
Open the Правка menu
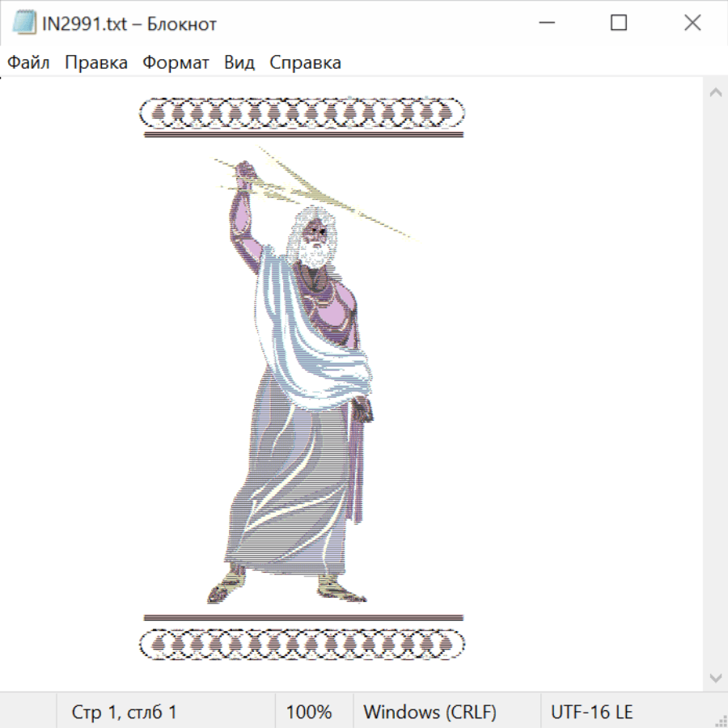tap(96, 63)
